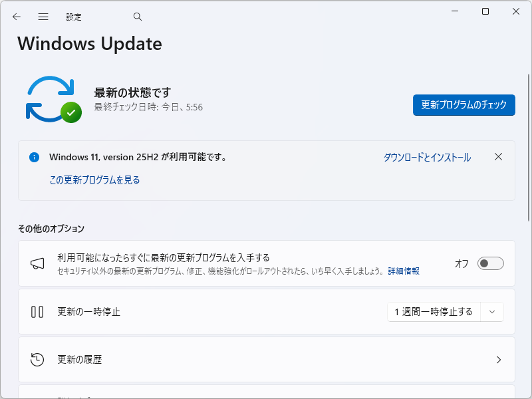Open the search icon in settings

tap(137, 16)
